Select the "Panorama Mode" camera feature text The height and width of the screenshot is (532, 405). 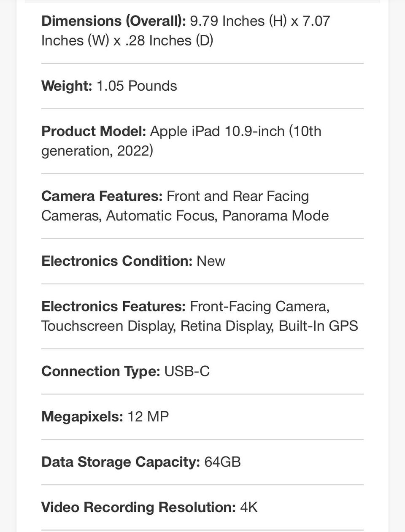[275, 216]
